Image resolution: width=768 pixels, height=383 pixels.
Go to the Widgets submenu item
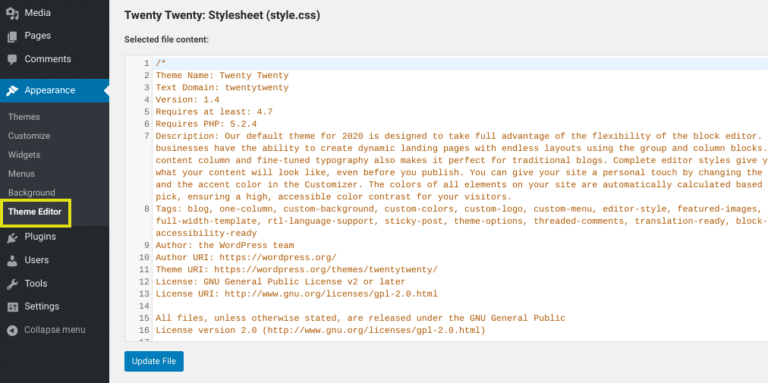[24, 155]
